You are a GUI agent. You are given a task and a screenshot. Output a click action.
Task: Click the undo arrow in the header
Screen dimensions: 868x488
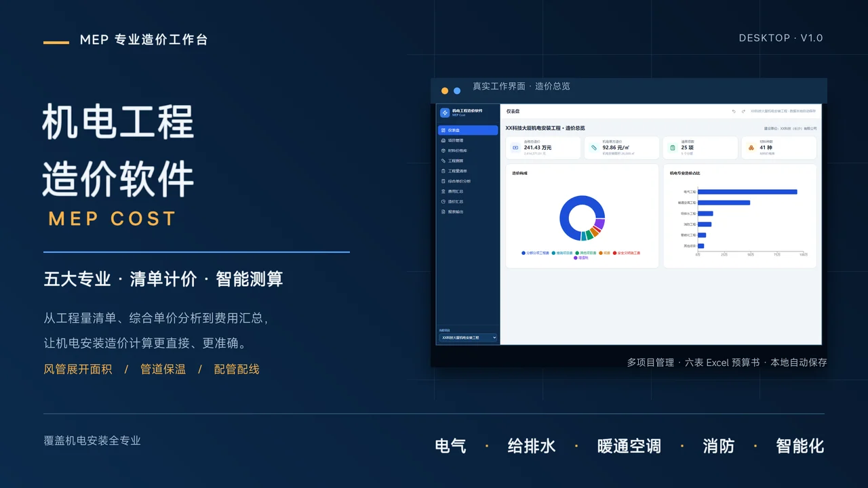(x=734, y=111)
